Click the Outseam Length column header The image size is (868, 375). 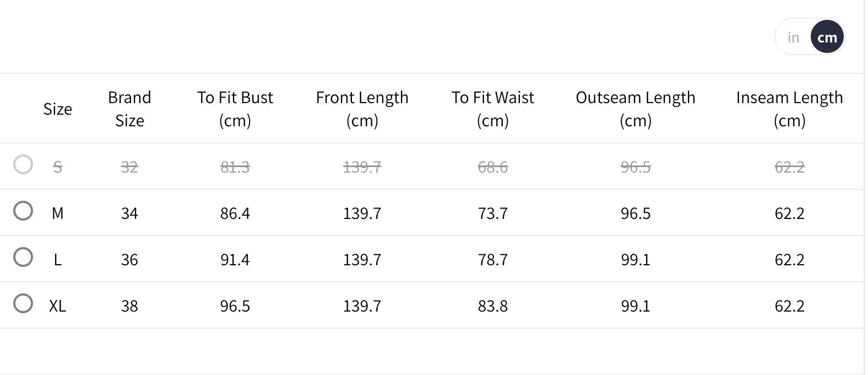click(636, 109)
